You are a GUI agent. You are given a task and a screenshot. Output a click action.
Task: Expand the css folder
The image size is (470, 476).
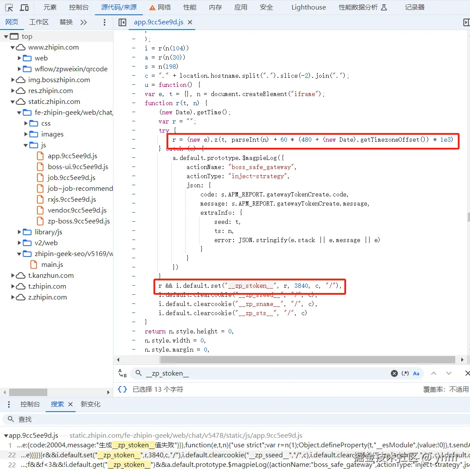tap(26, 123)
